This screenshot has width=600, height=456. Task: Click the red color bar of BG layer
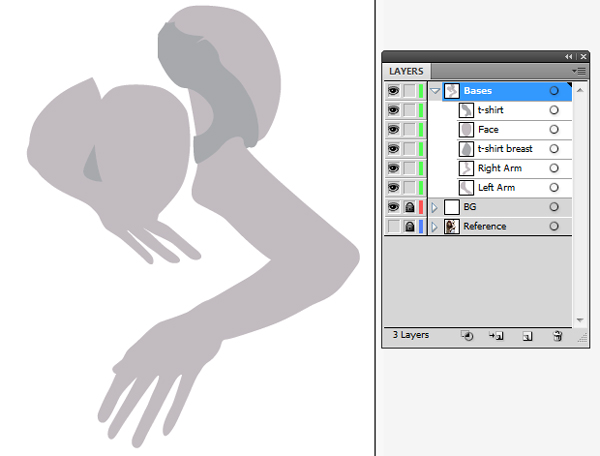click(421, 207)
